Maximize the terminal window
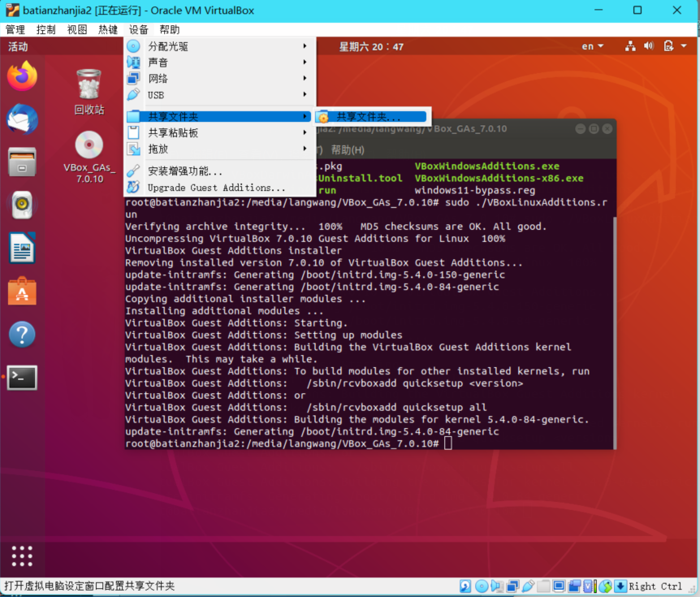The height and width of the screenshot is (597, 700). point(594,128)
